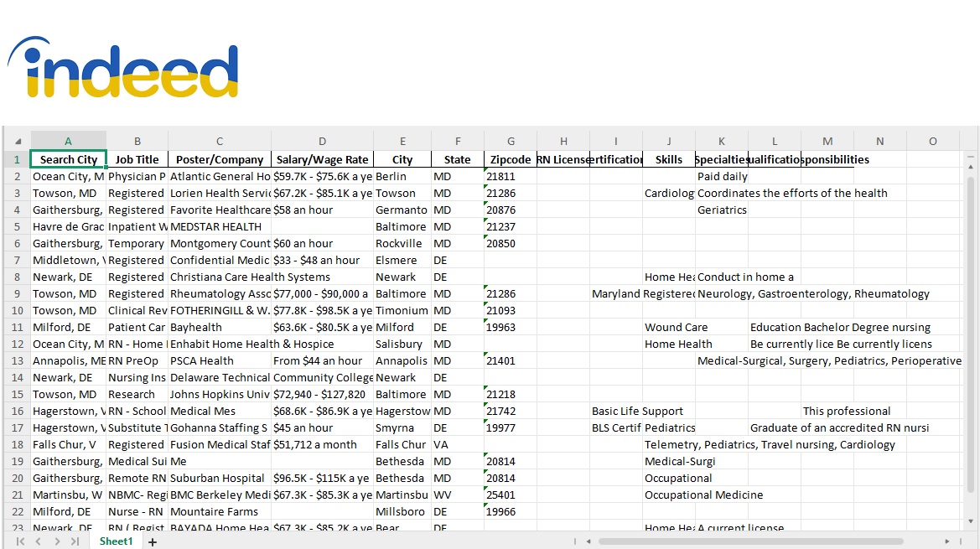Image resolution: width=980 pixels, height=549 pixels.
Task: Select the zipcode cell '21742'
Action: (511, 412)
